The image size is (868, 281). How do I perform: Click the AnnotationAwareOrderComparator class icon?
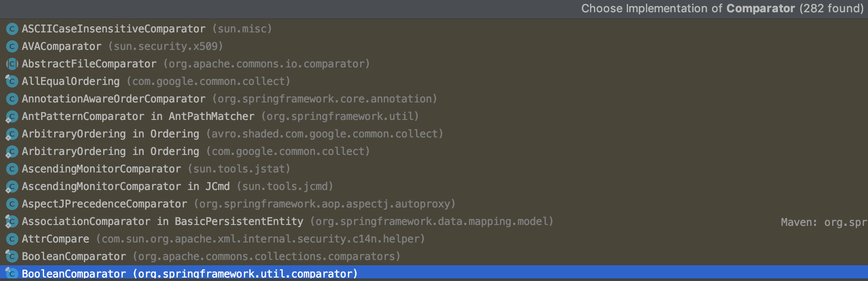click(12, 99)
